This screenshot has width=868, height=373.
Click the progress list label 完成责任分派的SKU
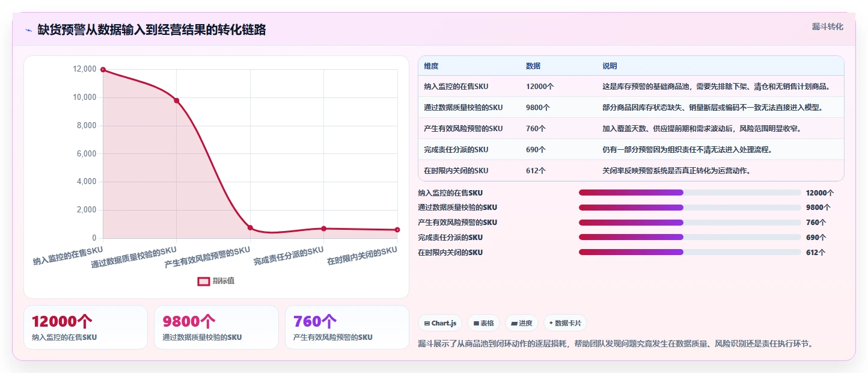(x=450, y=238)
